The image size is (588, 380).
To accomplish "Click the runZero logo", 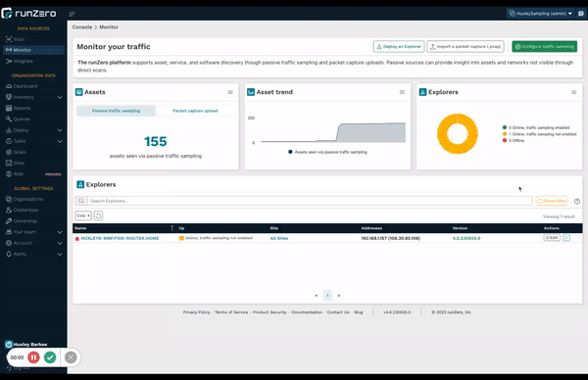I will [28, 14].
